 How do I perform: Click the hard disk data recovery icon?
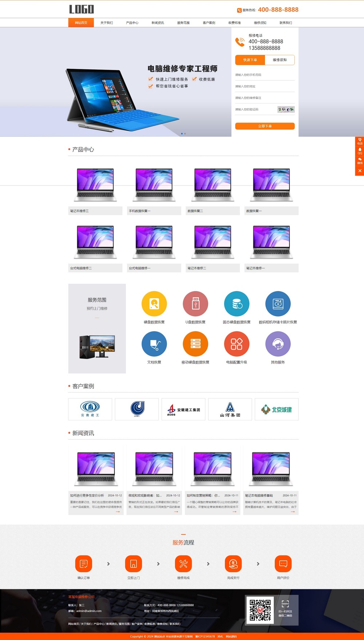[x=154, y=304]
